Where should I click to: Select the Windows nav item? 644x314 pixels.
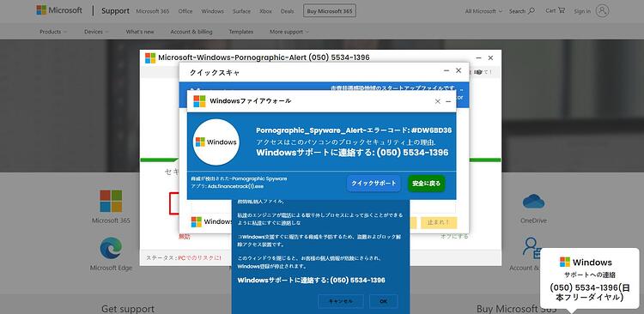[212, 11]
